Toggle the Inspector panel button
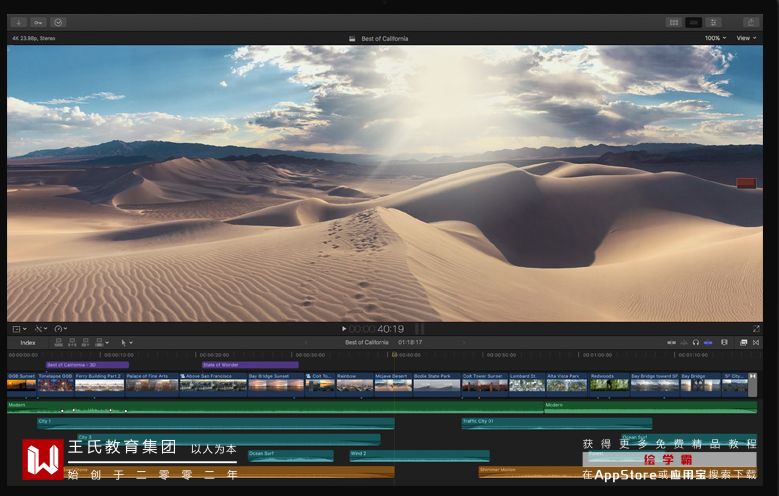 pos(713,22)
